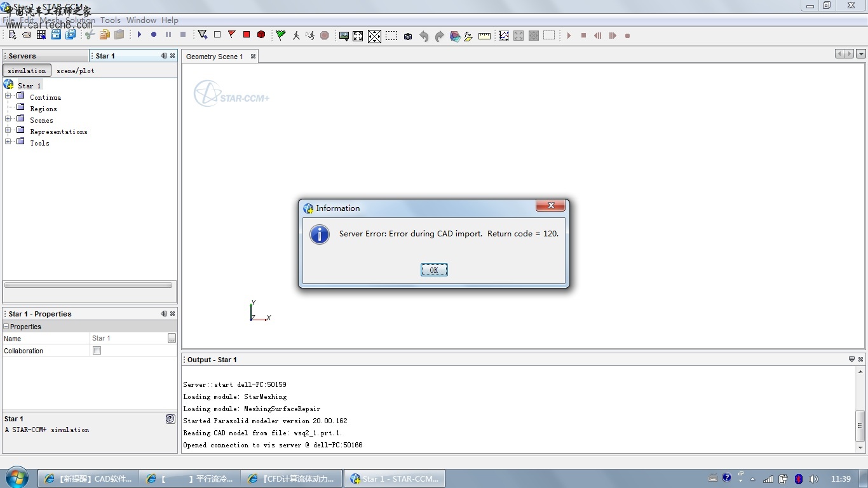Viewport: 868px width, 488px height.
Task: Expand the Tools tree node
Action: pyautogui.click(x=8, y=142)
